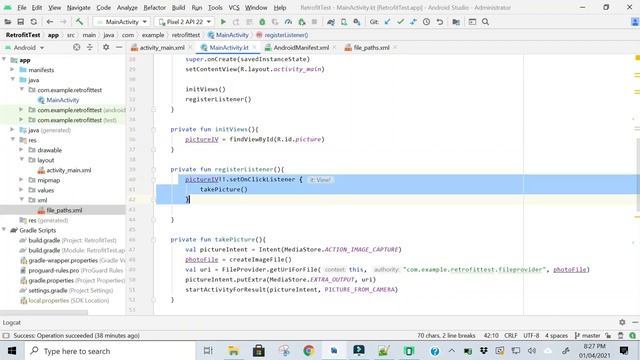Click the Git Commit checkmark icon
The image size is (640, 360).
click(400, 22)
